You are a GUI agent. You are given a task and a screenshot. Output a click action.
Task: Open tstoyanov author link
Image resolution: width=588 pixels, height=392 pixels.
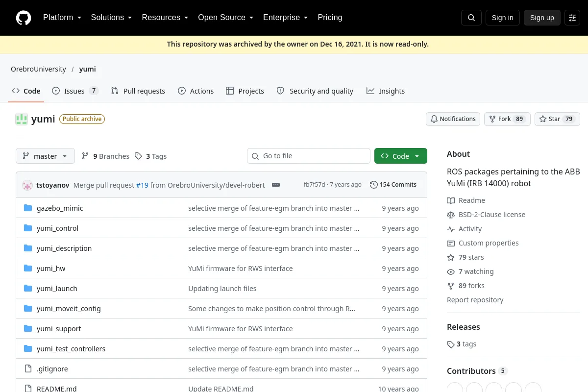coord(53,185)
